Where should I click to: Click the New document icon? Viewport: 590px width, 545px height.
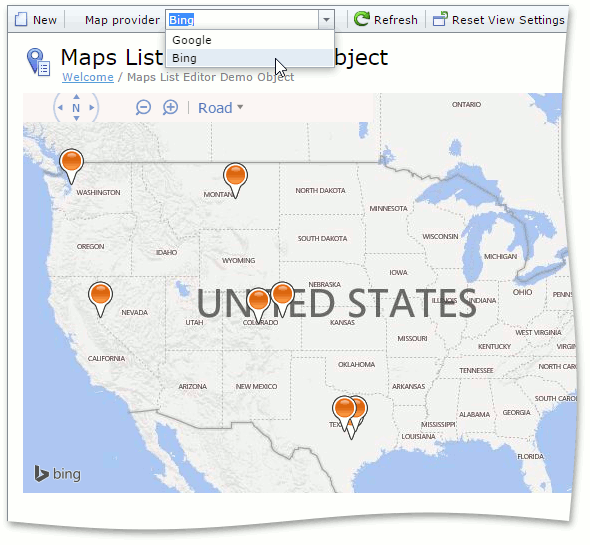[x=21, y=19]
